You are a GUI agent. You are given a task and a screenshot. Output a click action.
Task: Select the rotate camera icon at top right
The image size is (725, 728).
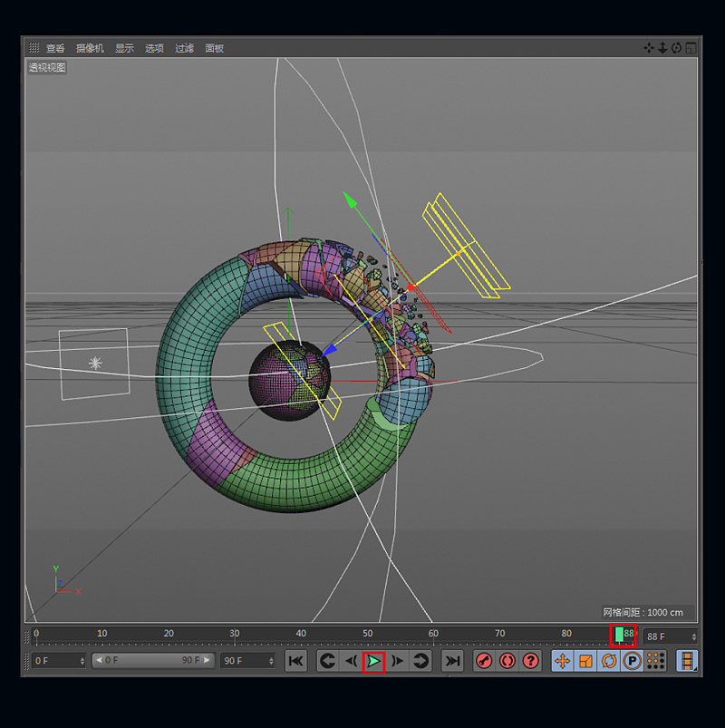pyautogui.click(x=675, y=48)
